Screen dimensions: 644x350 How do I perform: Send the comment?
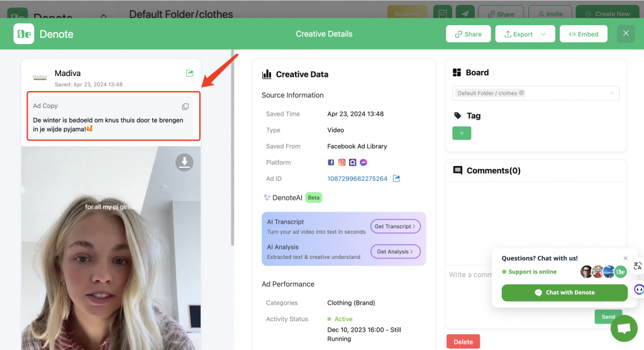[608, 316]
